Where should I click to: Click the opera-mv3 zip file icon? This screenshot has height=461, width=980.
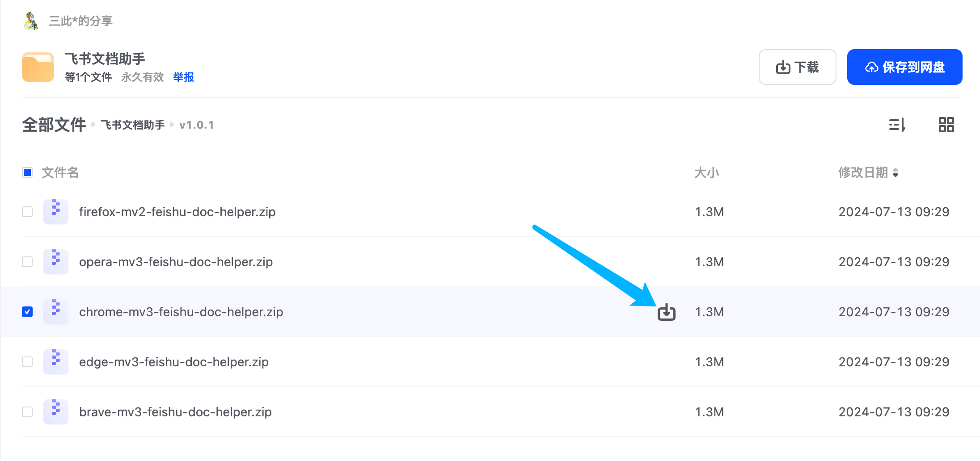point(56,261)
